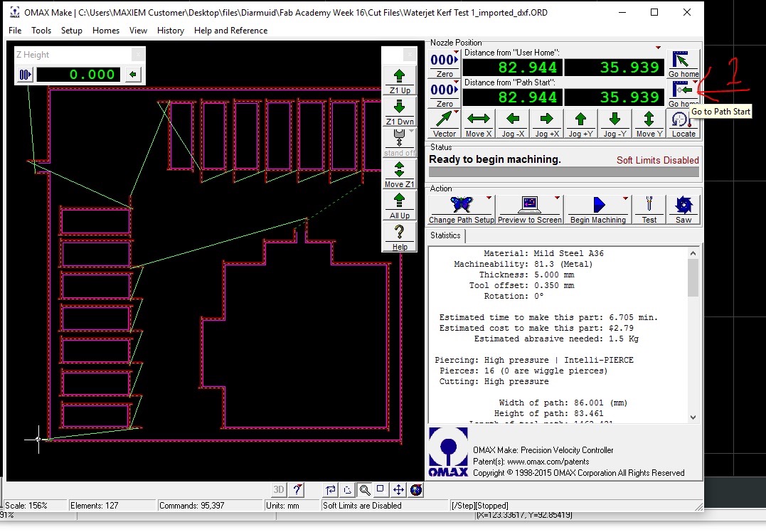Click the red Soft Limits Disabled text
The width and height of the screenshot is (766, 532).
click(658, 160)
